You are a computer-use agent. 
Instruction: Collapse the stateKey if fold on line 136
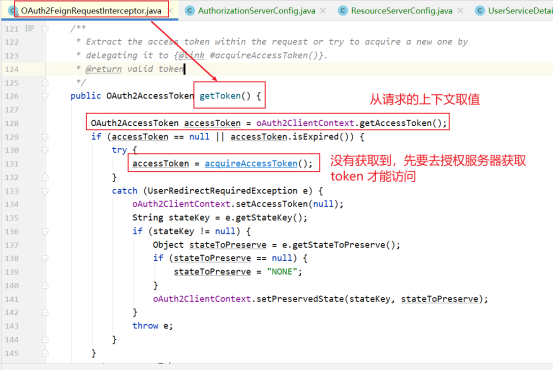[x=45, y=231]
